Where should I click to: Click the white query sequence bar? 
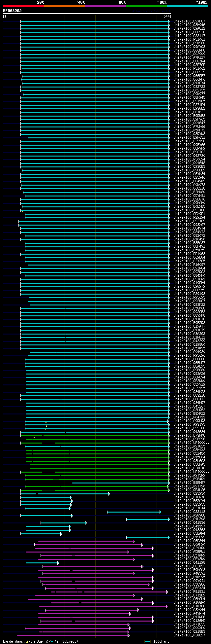point(87,14)
